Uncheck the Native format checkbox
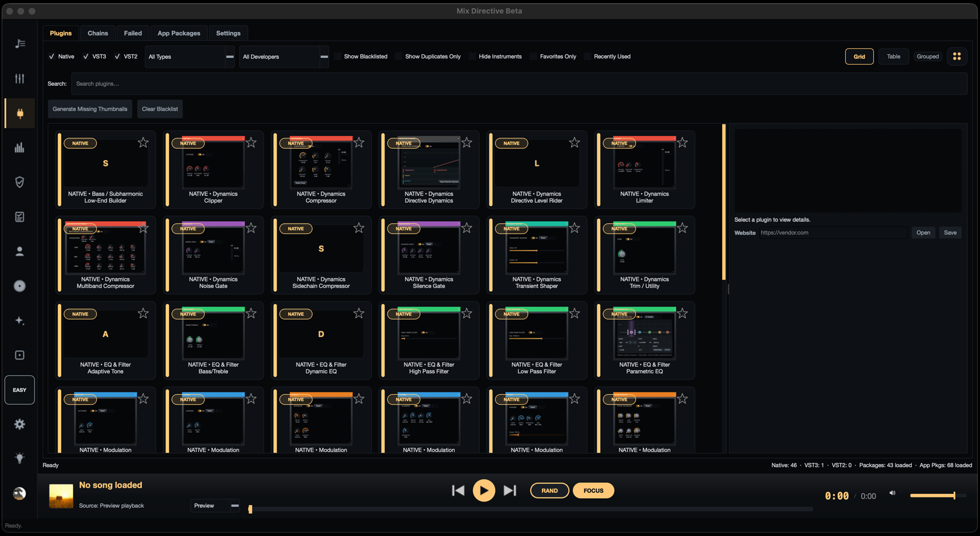This screenshot has width=980, height=536. click(52, 57)
